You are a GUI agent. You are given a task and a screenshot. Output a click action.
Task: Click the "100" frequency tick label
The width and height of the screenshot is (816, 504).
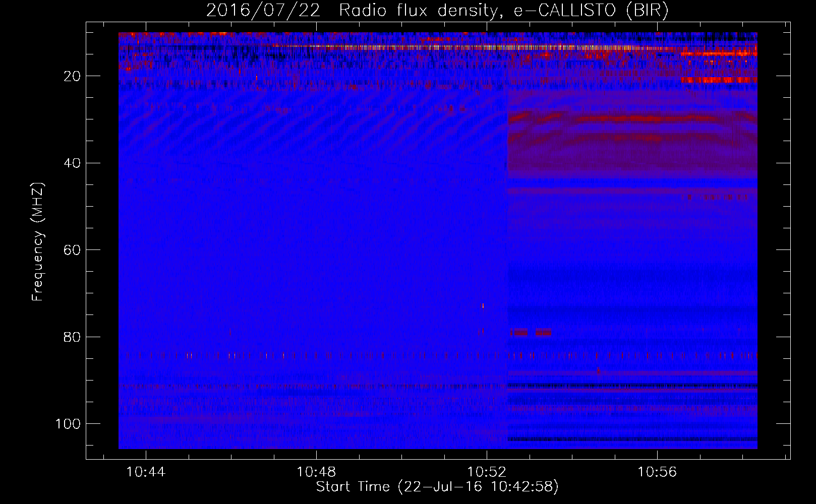tap(68, 424)
